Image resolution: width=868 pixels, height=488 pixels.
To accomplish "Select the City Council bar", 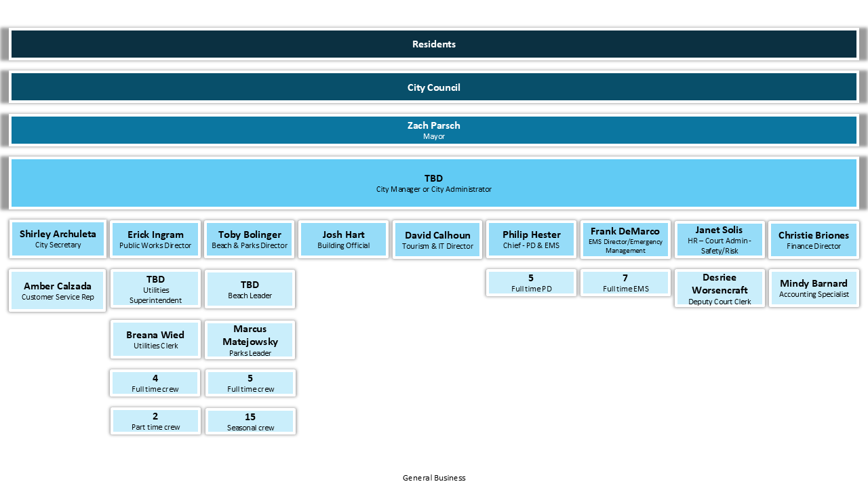I will click(434, 87).
